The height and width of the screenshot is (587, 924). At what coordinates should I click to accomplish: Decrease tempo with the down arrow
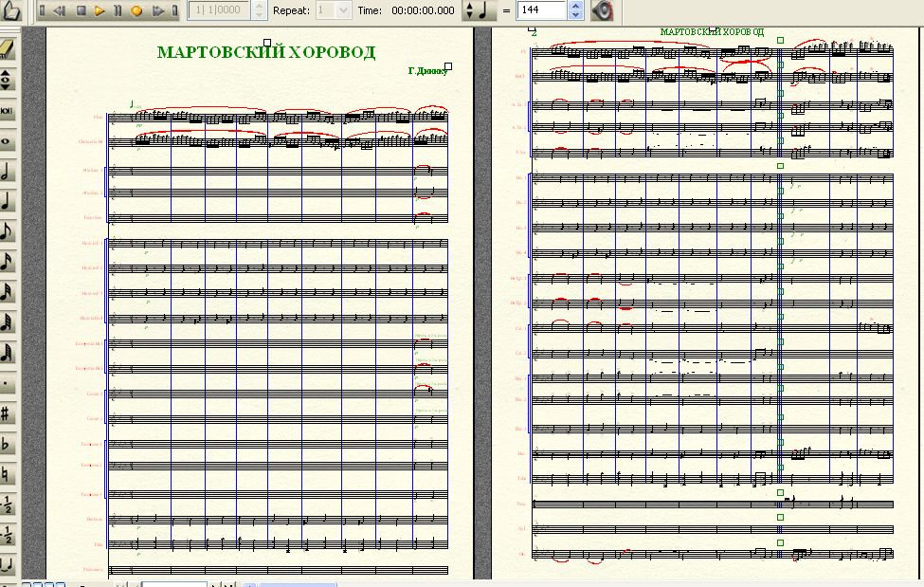pos(576,15)
